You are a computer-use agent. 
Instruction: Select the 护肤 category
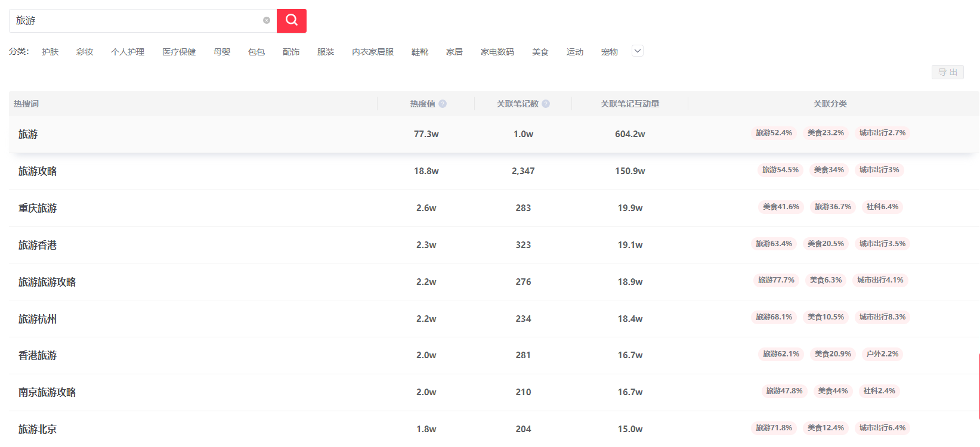(50, 52)
